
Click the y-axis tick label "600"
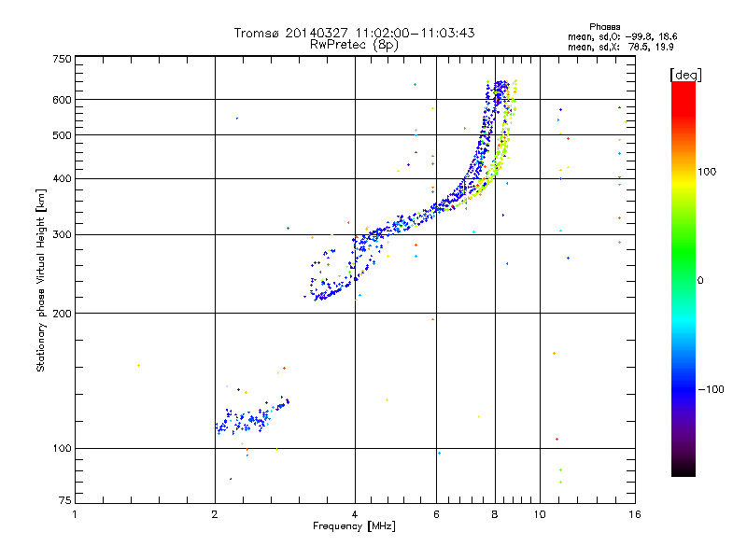[x=62, y=100]
